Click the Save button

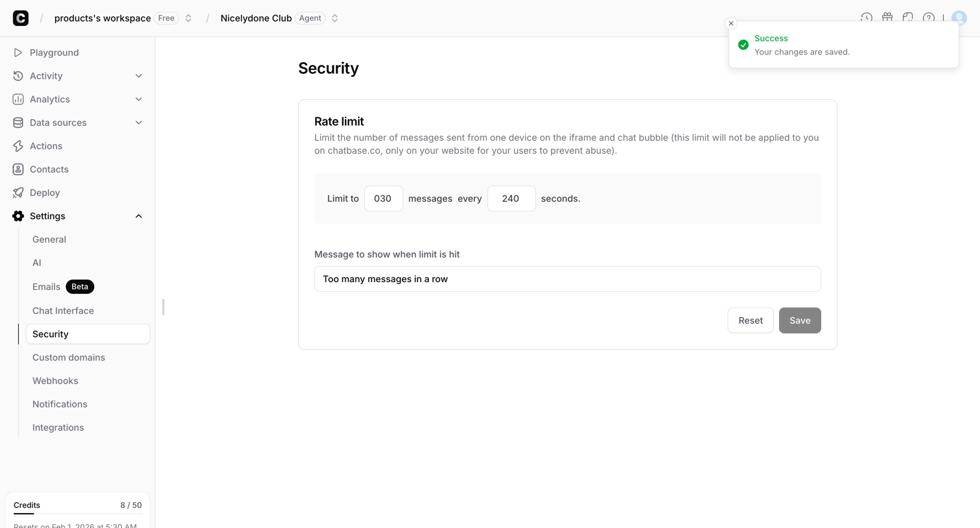(x=800, y=320)
